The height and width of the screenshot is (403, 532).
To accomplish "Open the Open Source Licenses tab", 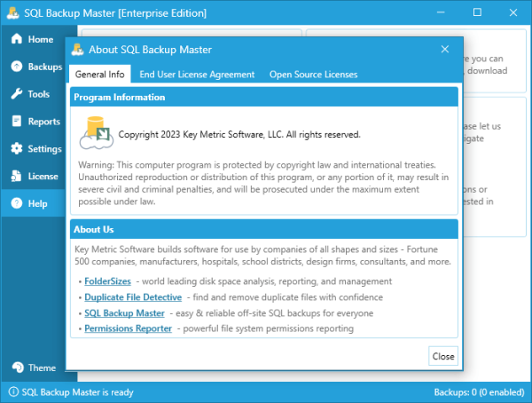I will pos(313,75).
